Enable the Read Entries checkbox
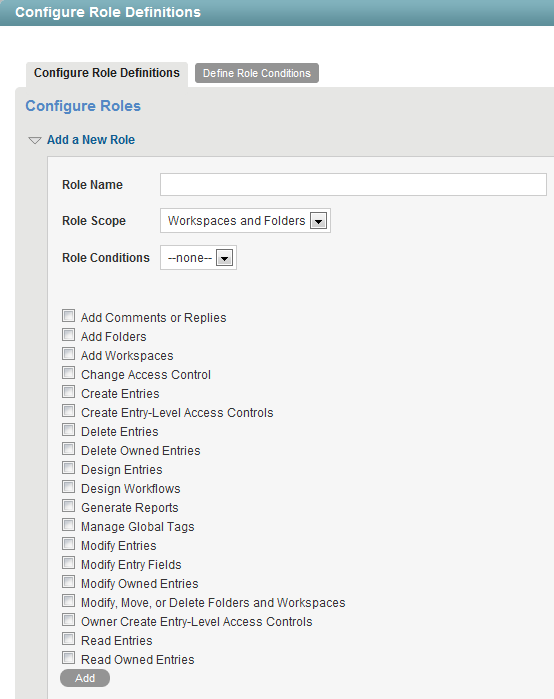This screenshot has height=699, width=554. 68,639
